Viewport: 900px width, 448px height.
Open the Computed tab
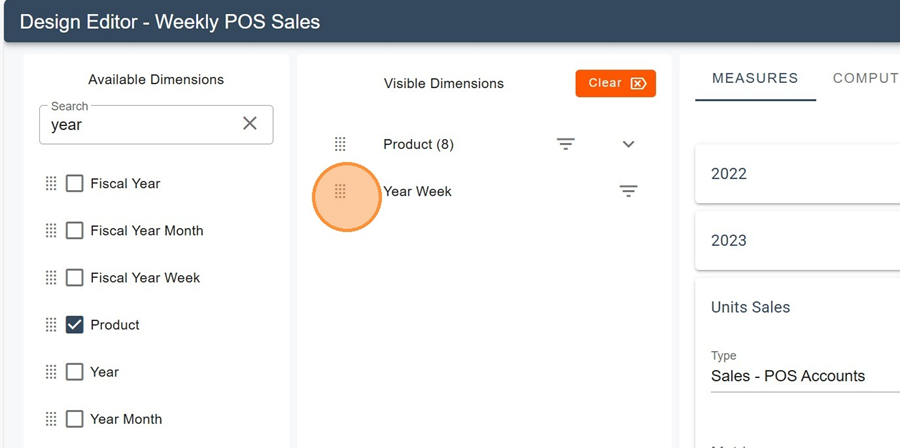click(x=866, y=79)
